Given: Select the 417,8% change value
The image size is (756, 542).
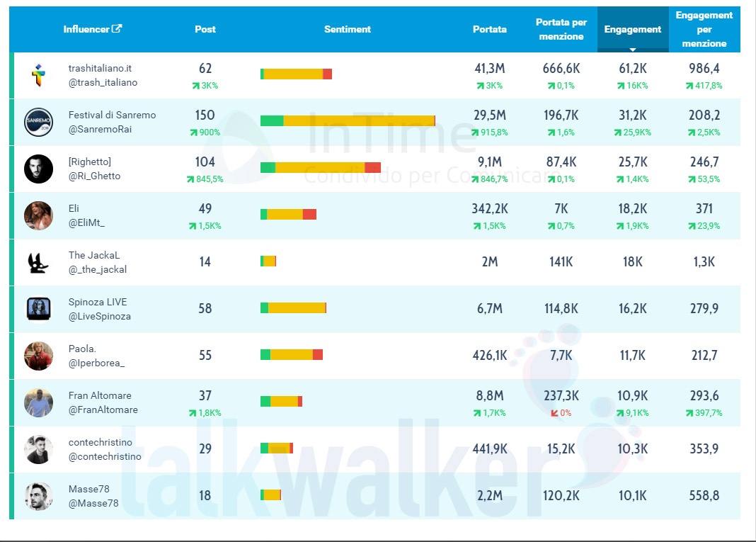Looking at the screenshot, I should (x=704, y=86).
